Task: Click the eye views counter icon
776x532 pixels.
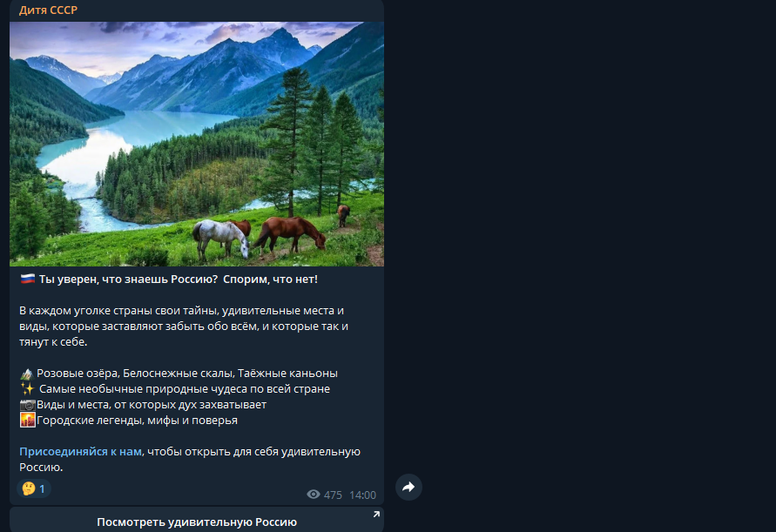Action: (314, 495)
